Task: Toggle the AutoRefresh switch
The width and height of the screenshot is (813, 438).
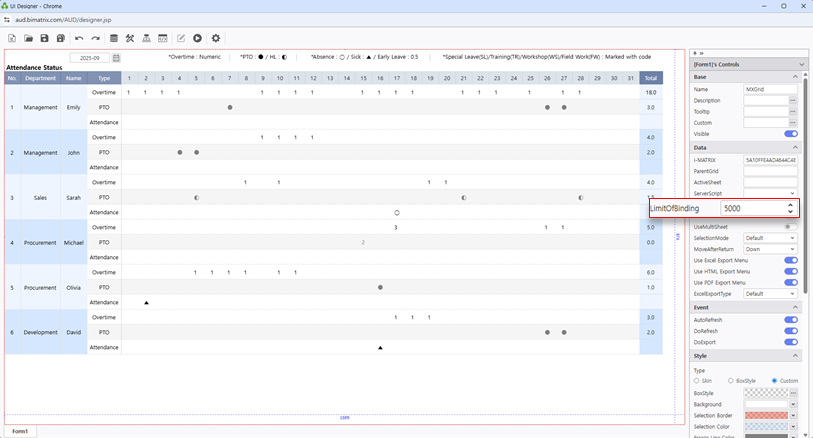Action: 790,319
